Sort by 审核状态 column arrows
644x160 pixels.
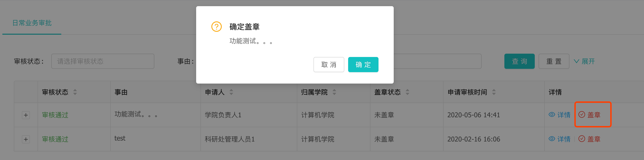point(75,92)
